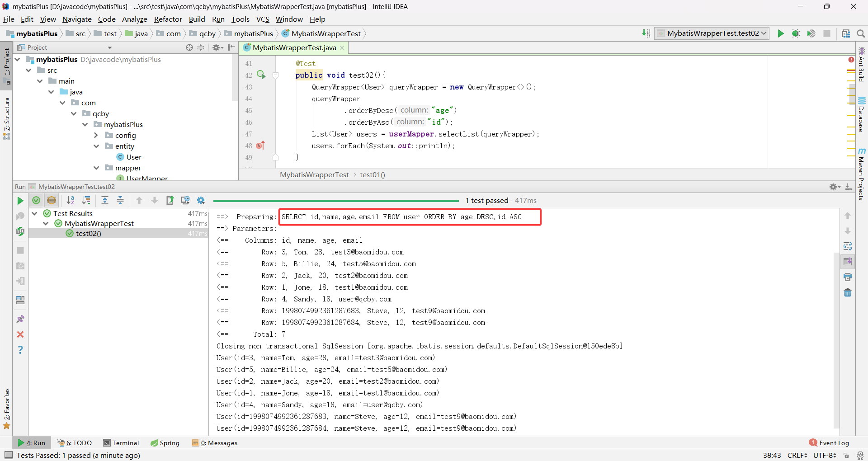
Task: Open Search Everywhere magnifier
Action: click(861, 33)
